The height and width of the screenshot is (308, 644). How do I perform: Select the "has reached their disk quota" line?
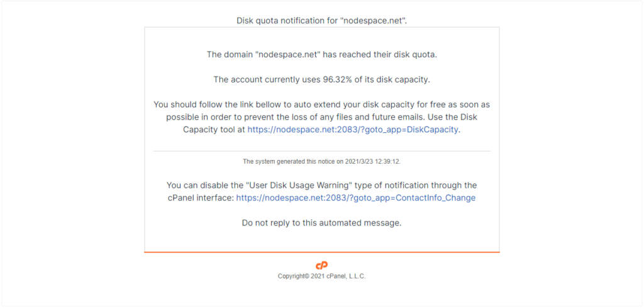click(321, 55)
